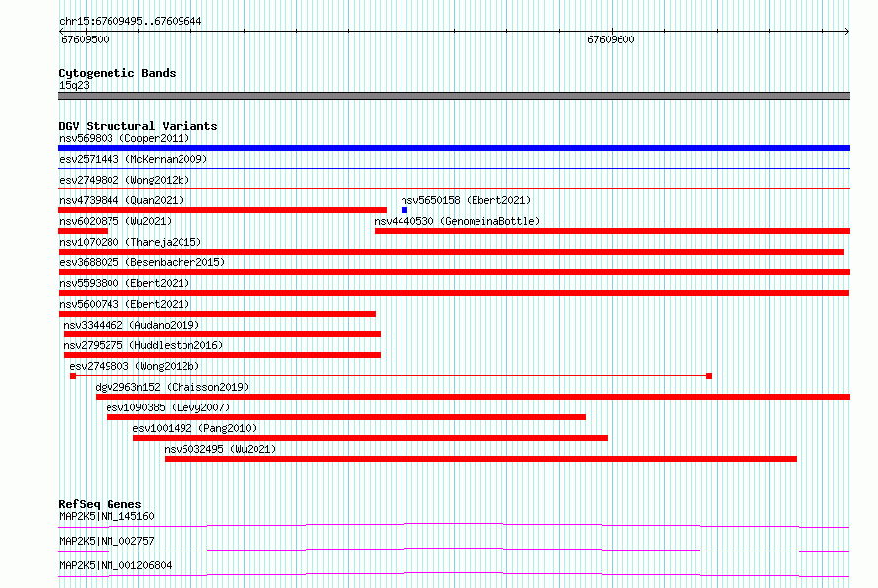Select the red nsv6032495 Wu2021 bar
Viewport: 878px width, 588px height.
click(480, 459)
